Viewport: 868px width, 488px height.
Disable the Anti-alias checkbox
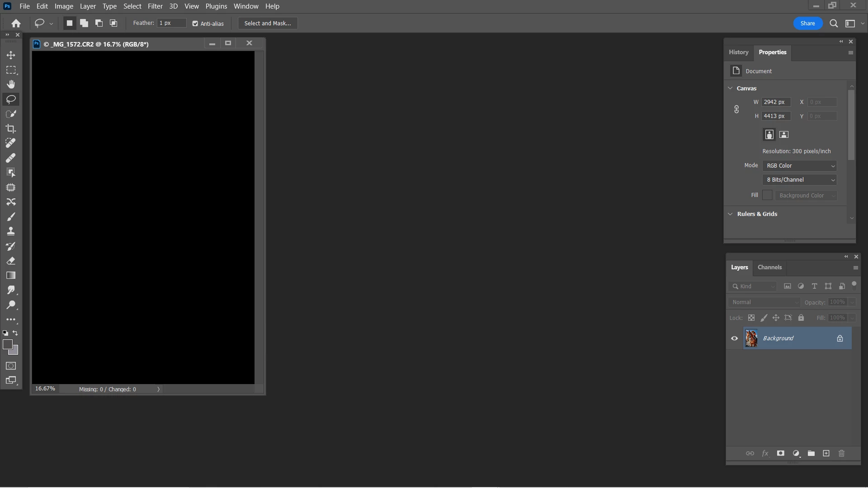tap(195, 23)
